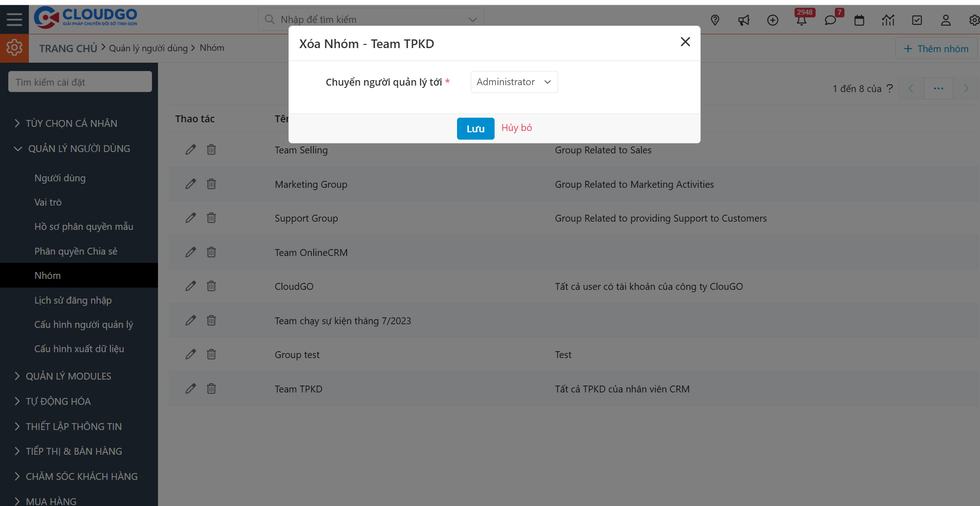Expand the TỰ ĐỘNG HÓA section
980x506 pixels.
click(x=57, y=401)
